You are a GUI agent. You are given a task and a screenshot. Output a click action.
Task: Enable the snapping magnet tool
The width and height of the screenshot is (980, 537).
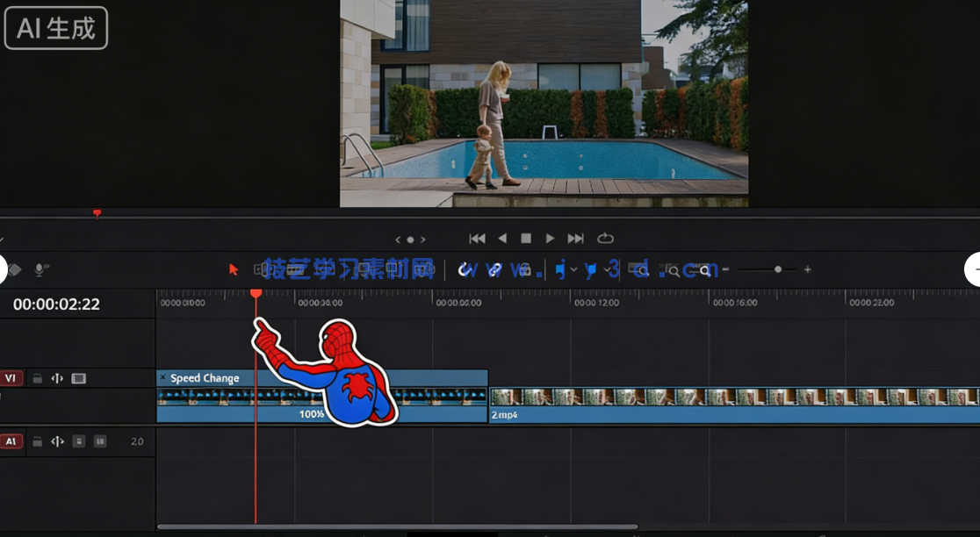pos(465,269)
